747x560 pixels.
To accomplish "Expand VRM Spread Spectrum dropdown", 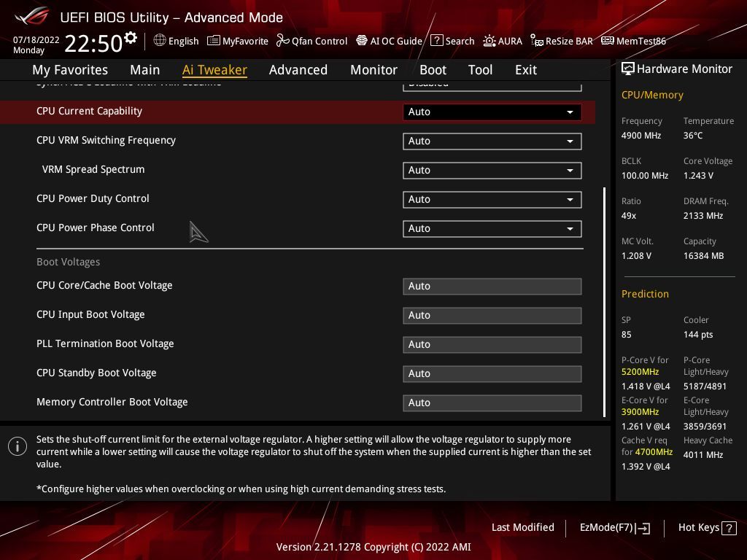I will pyautogui.click(x=492, y=170).
